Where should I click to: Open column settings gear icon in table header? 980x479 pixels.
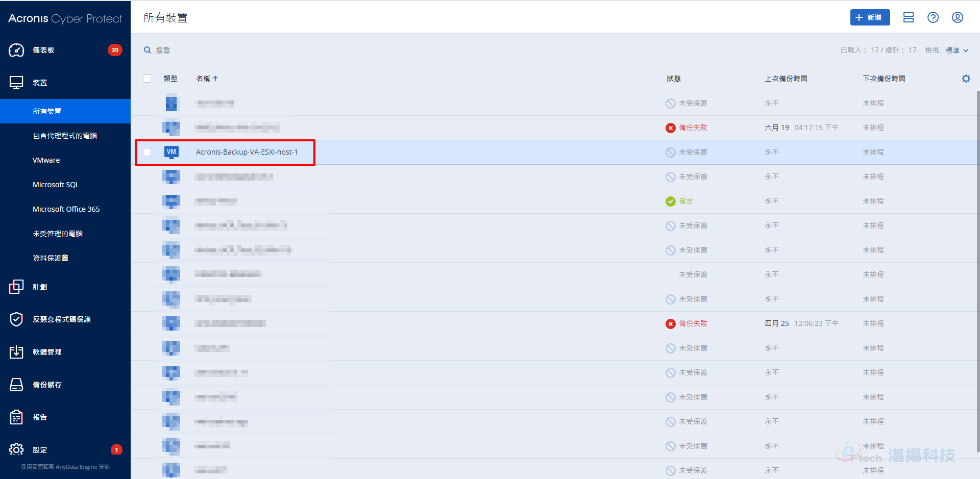pyautogui.click(x=966, y=79)
